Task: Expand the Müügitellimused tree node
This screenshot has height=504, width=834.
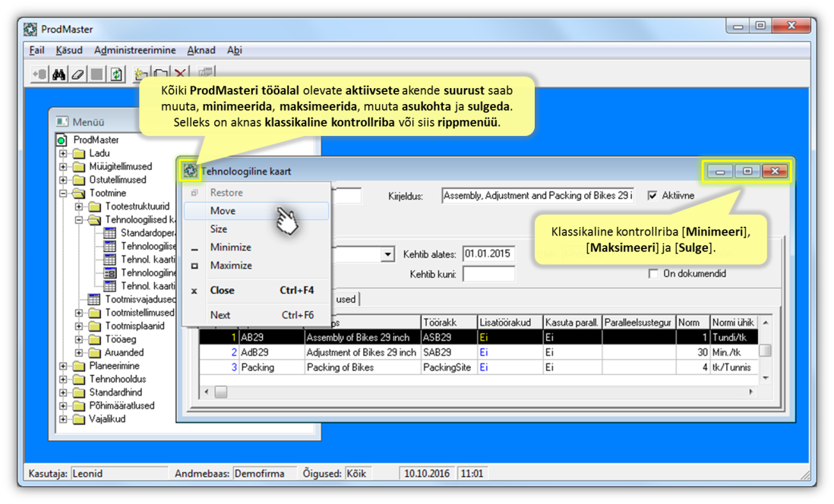Action: click(63, 166)
